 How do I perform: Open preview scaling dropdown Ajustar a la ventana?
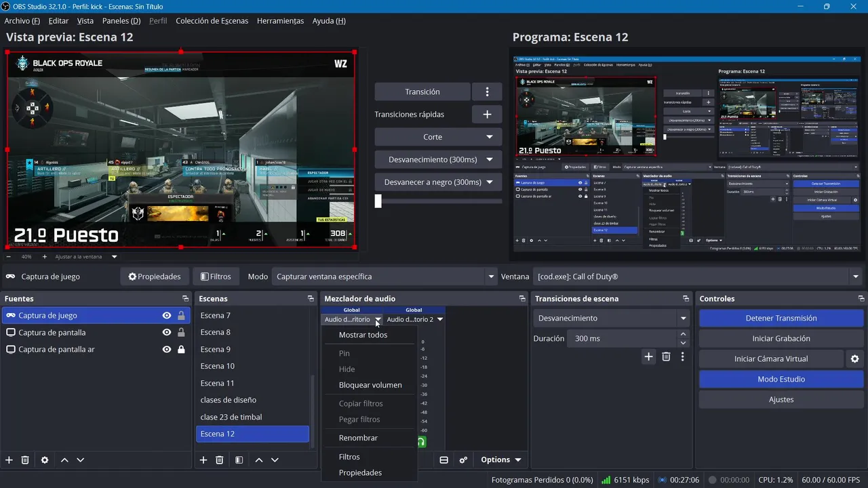point(86,257)
